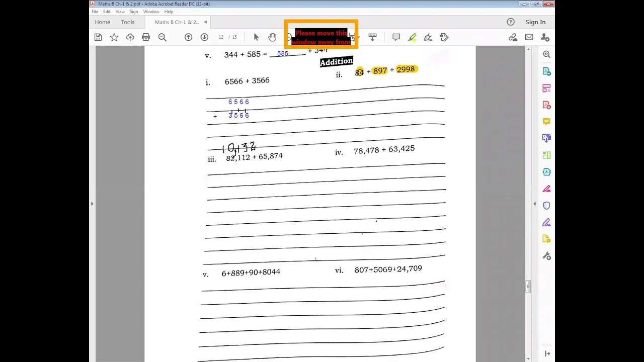Open the Help question mark icon
The width and height of the screenshot is (644, 362).
511,22
